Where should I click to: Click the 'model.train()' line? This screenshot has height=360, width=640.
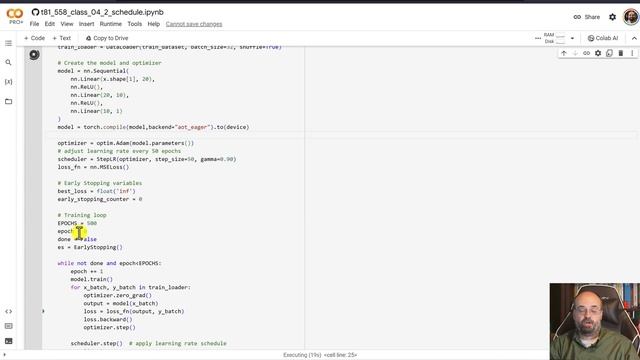(91, 280)
